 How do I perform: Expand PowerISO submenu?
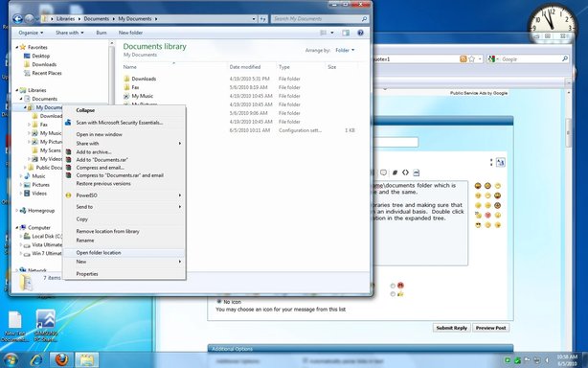(x=124, y=195)
